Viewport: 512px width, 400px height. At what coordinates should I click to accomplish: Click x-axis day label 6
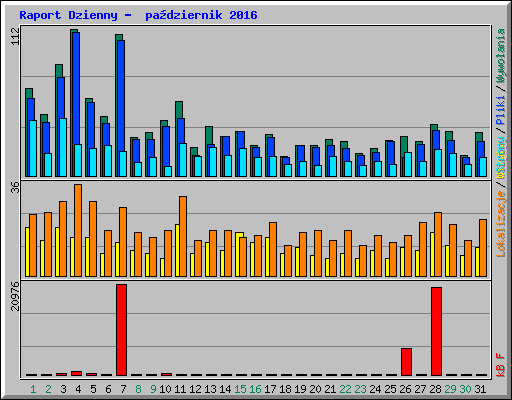tap(108, 389)
